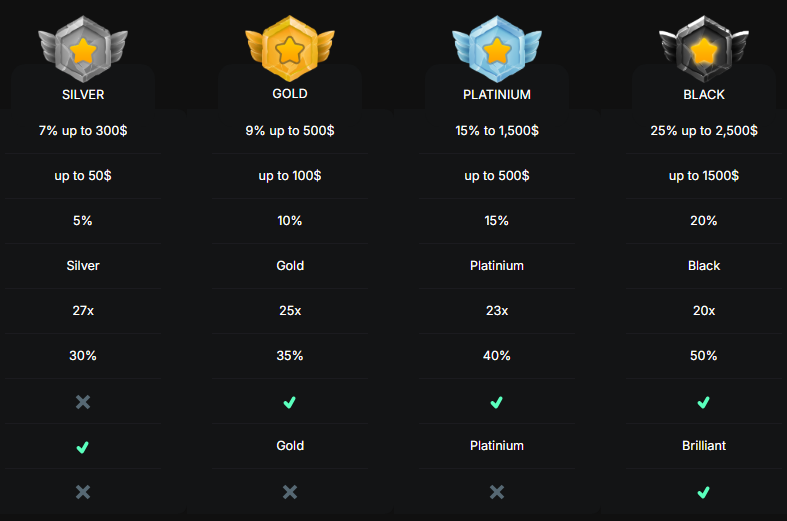Click the green checkmark in Black column's last row

pyautogui.click(x=704, y=492)
